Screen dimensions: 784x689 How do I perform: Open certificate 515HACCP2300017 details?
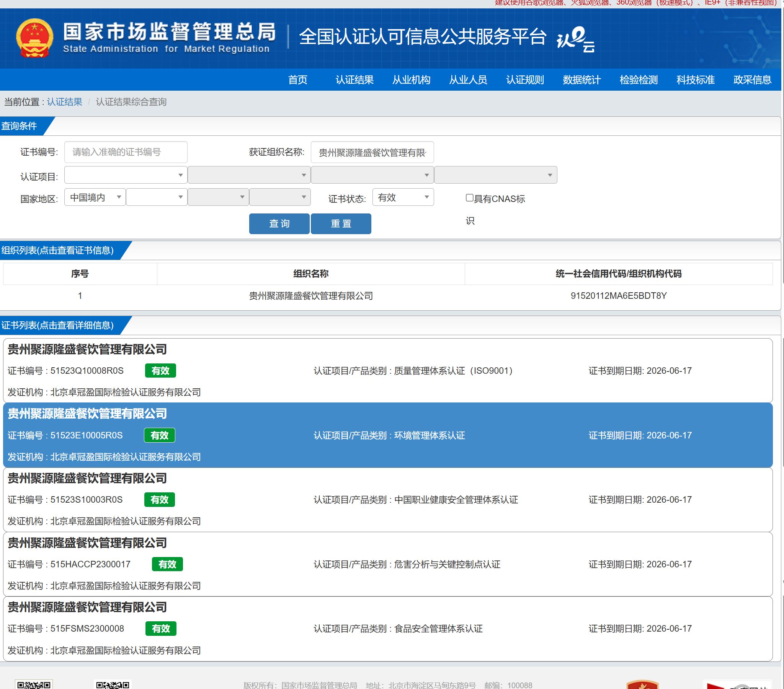[x=388, y=564]
